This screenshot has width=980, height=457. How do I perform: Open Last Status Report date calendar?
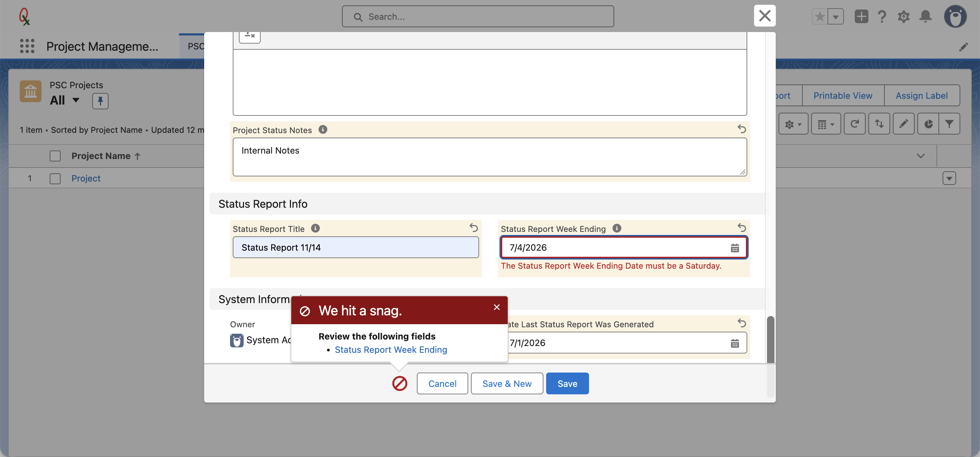click(x=735, y=343)
